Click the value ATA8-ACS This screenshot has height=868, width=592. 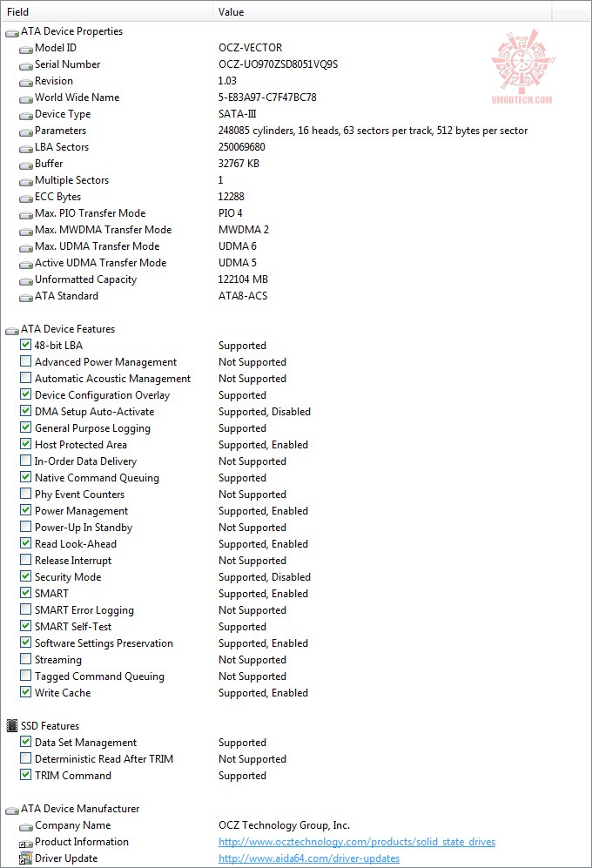243,296
